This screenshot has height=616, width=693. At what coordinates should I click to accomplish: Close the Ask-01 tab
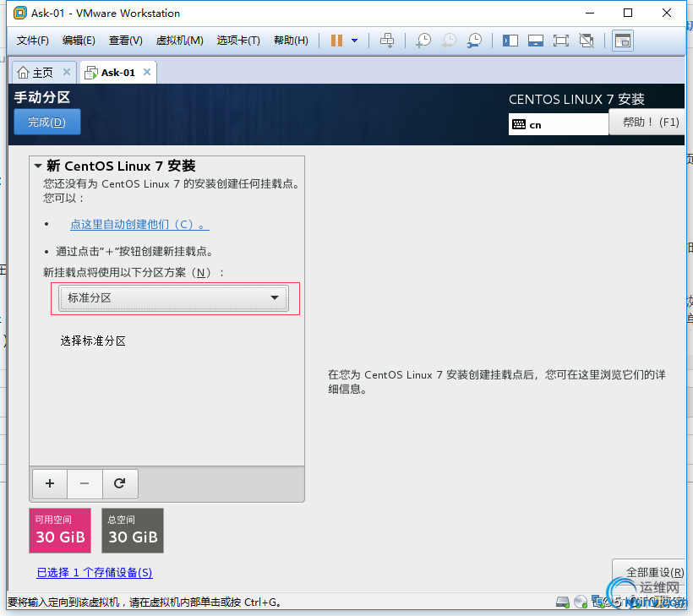(x=147, y=72)
